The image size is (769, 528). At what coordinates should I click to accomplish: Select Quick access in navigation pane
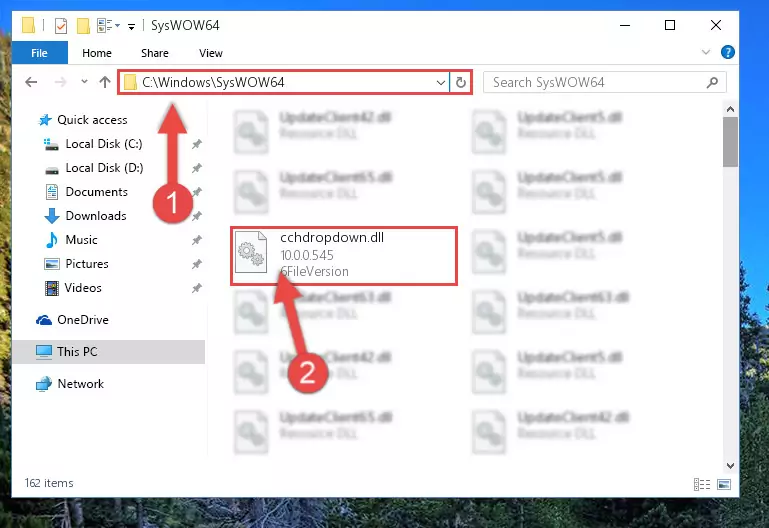point(92,120)
